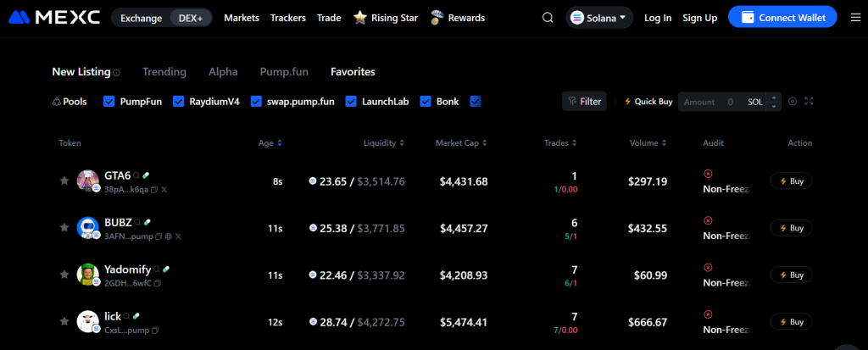Image resolution: width=868 pixels, height=350 pixels.
Task: Switch to the Favorites tab
Action: point(353,72)
